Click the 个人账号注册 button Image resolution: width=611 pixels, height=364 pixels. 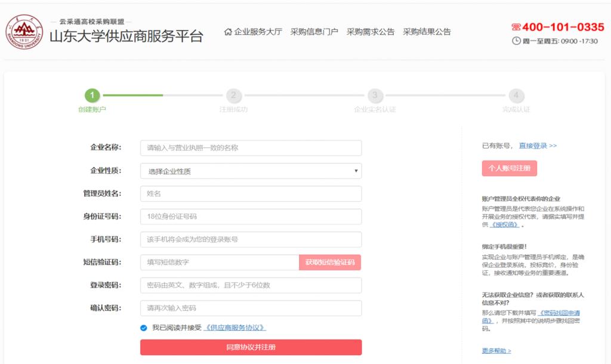click(510, 168)
